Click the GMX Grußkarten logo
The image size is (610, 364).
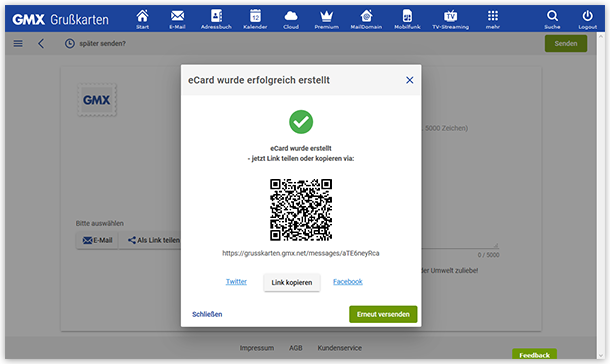60,19
